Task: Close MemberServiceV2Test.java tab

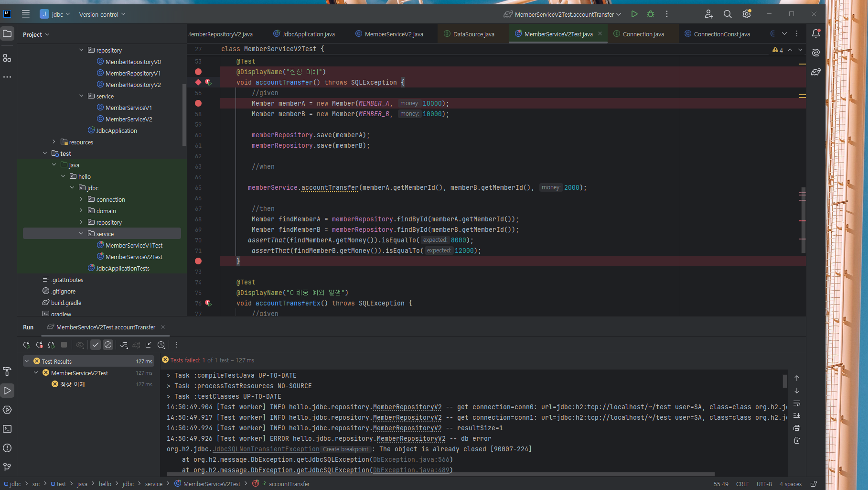Action: coord(600,33)
